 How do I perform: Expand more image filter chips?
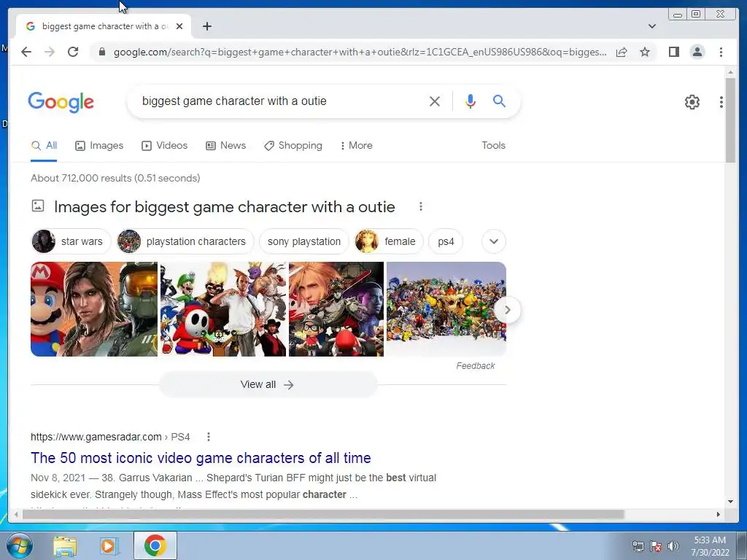coord(494,241)
